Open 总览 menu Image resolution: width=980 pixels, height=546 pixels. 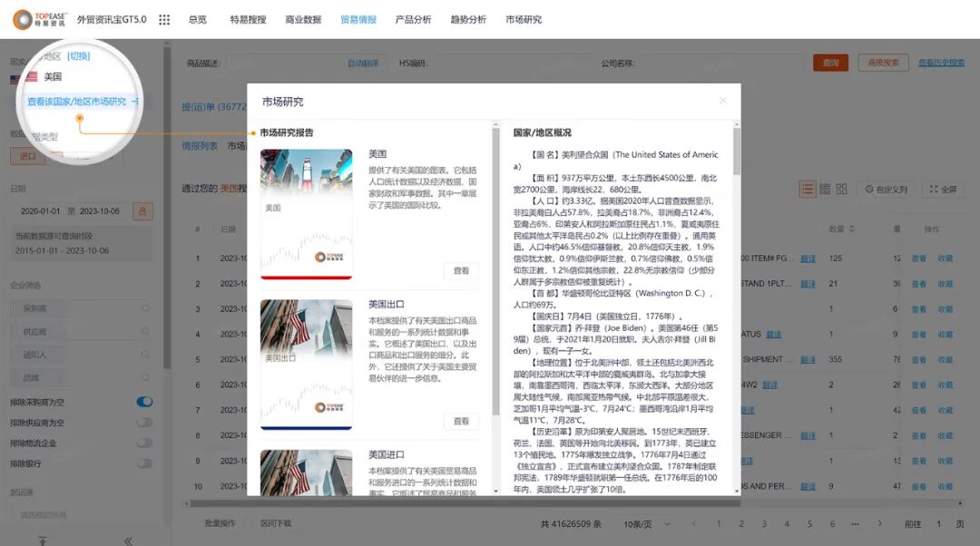(198, 19)
